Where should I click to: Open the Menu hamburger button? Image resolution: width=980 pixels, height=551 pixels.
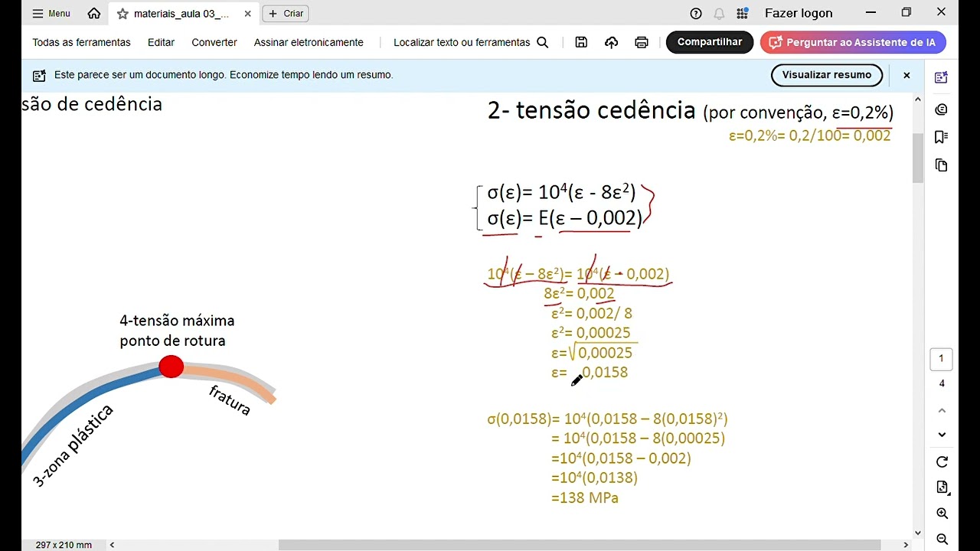[51, 13]
